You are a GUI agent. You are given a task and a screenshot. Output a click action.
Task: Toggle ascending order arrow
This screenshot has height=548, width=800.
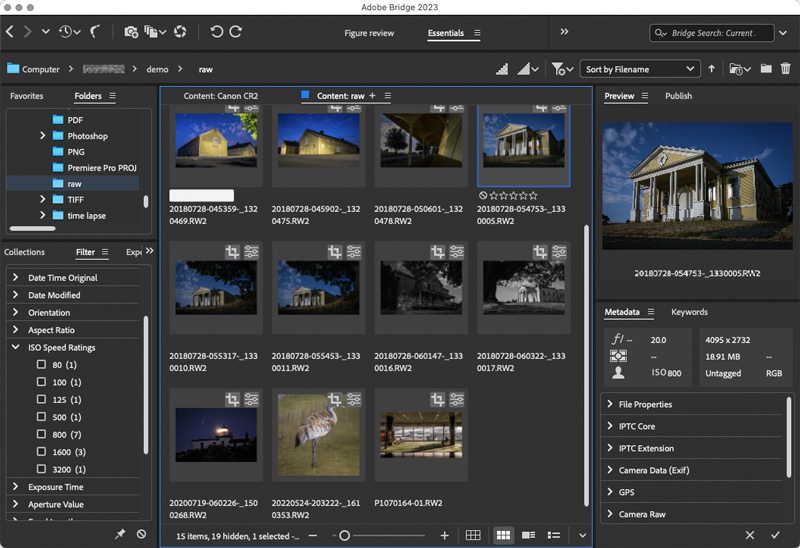(712, 69)
